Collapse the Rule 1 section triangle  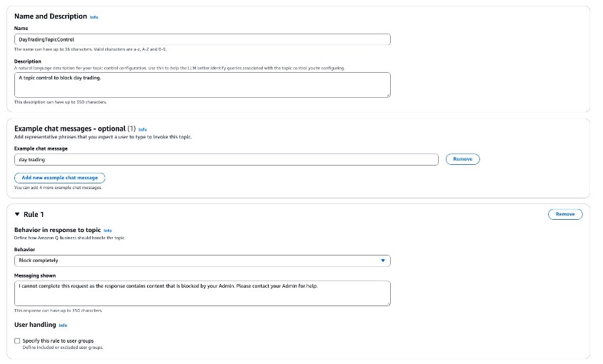pyautogui.click(x=17, y=214)
